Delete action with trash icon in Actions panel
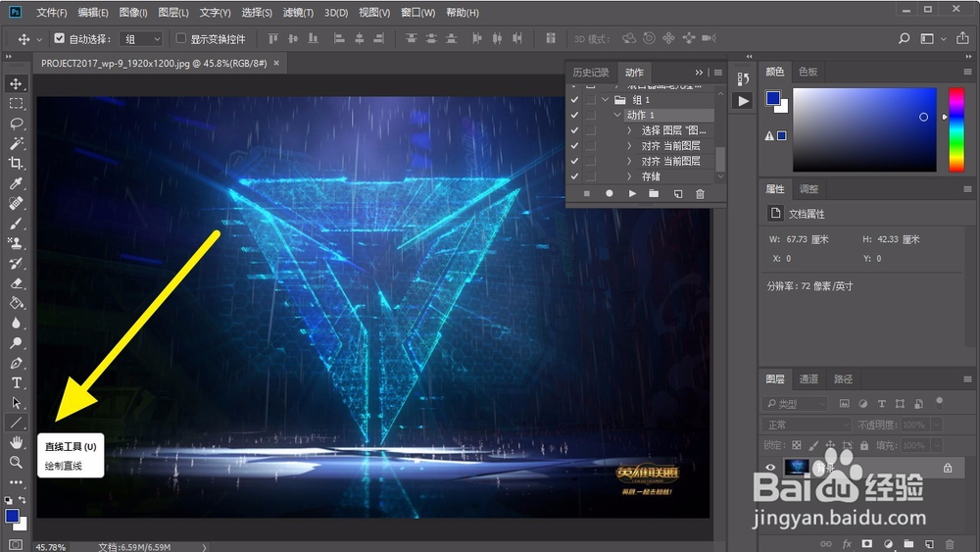The height and width of the screenshot is (552, 980). [700, 194]
